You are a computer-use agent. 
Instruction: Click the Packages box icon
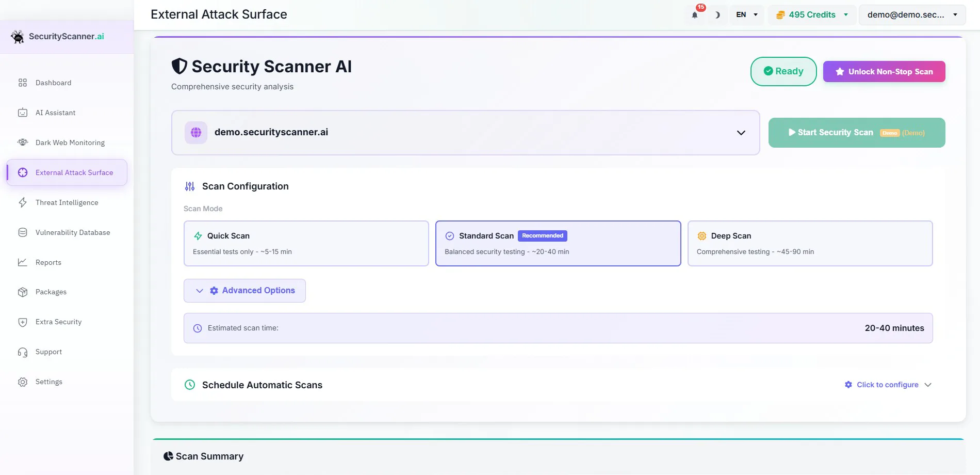[x=23, y=292]
